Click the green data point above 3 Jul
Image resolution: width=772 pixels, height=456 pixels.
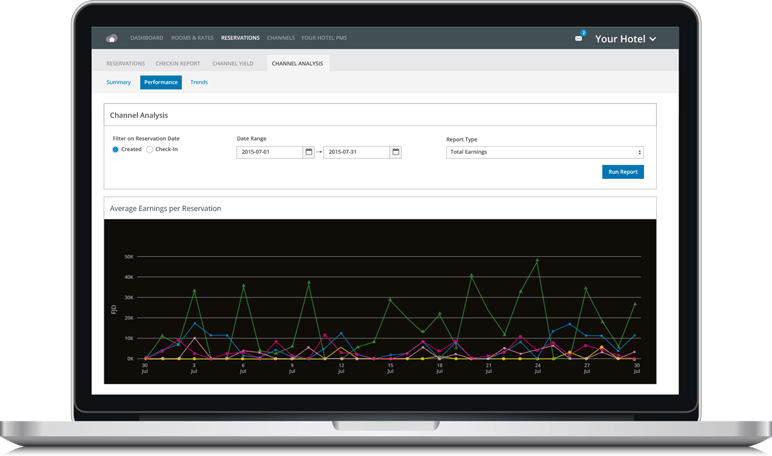click(x=194, y=291)
